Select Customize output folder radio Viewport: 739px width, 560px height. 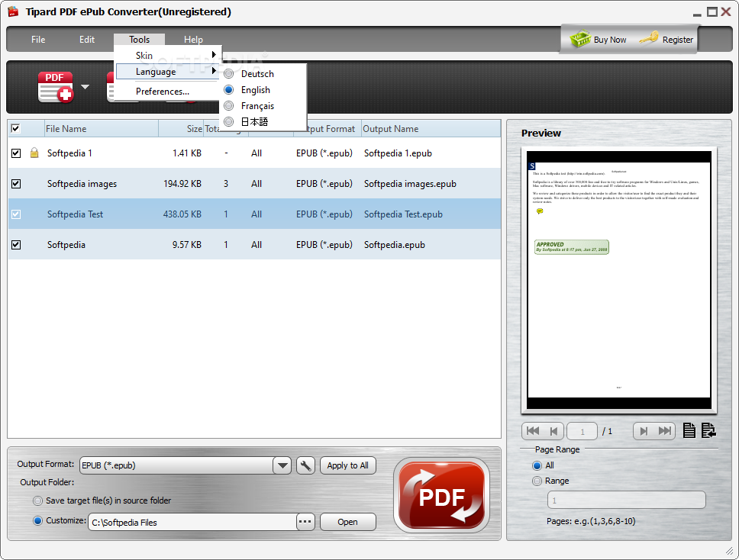coord(37,520)
